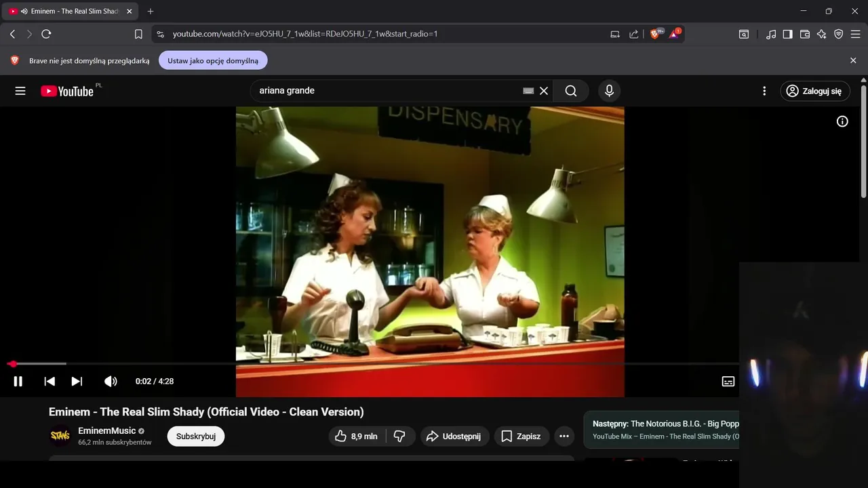Image resolution: width=868 pixels, height=488 pixels.
Task: Open Brave Shields lion icon
Action: pos(656,34)
